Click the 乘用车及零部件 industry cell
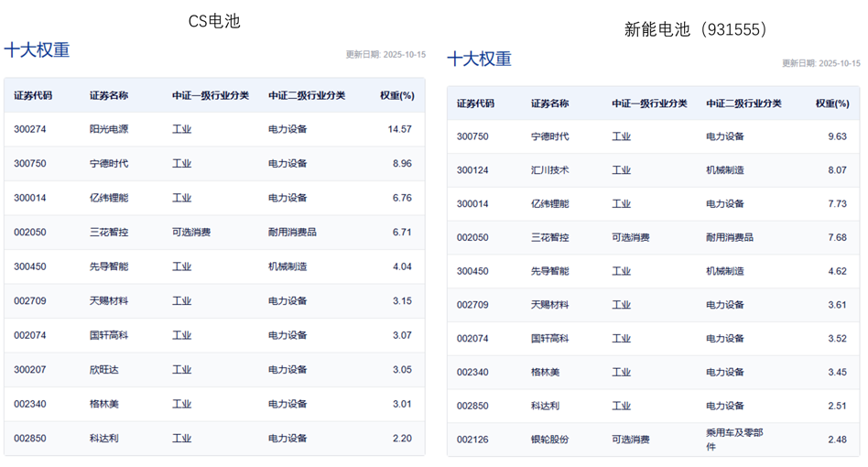Image resolution: width=868 pixels, height=467 pixels. tap(733, 440)
